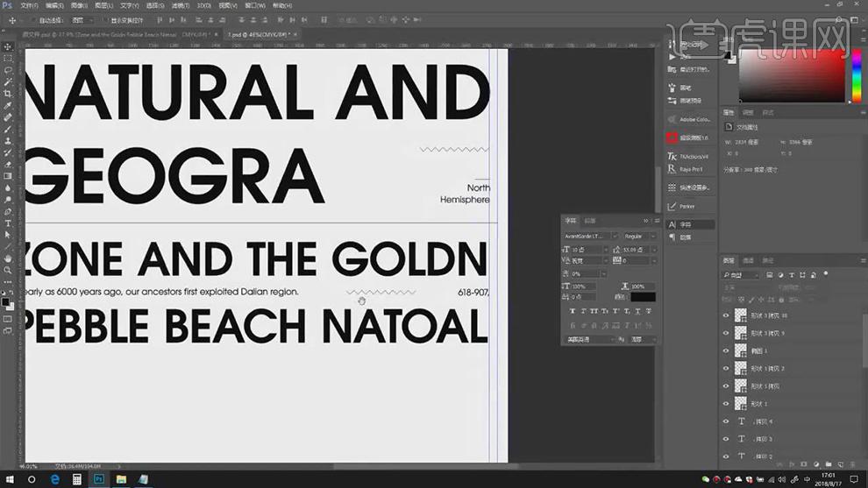
Task: Open auto-select 图层 dropdown in options bar
Action: click(82, 20)
